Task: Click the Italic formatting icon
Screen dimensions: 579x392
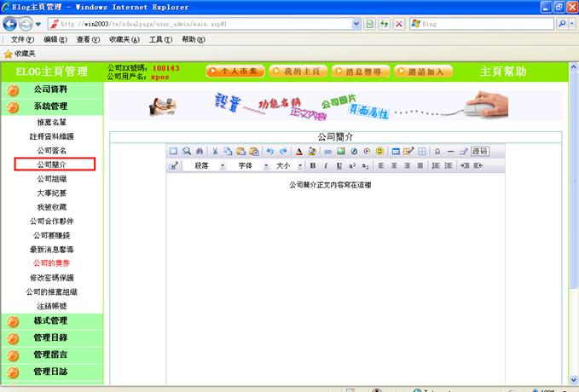Action: (326, 165)
